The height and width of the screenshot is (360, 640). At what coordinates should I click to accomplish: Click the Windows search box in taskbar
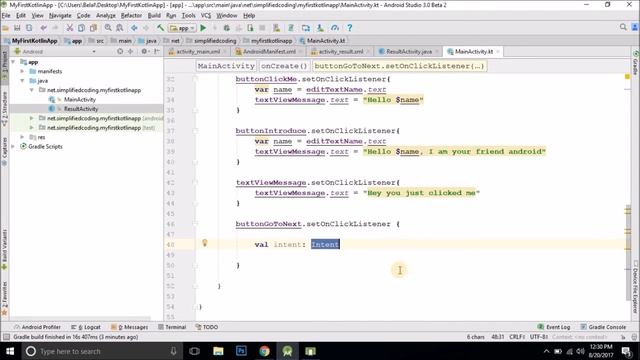pos(101,351)
